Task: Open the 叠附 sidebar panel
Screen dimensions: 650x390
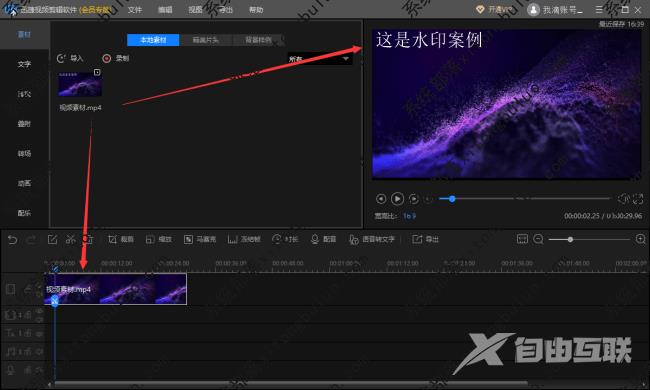Action: [24, 124]
